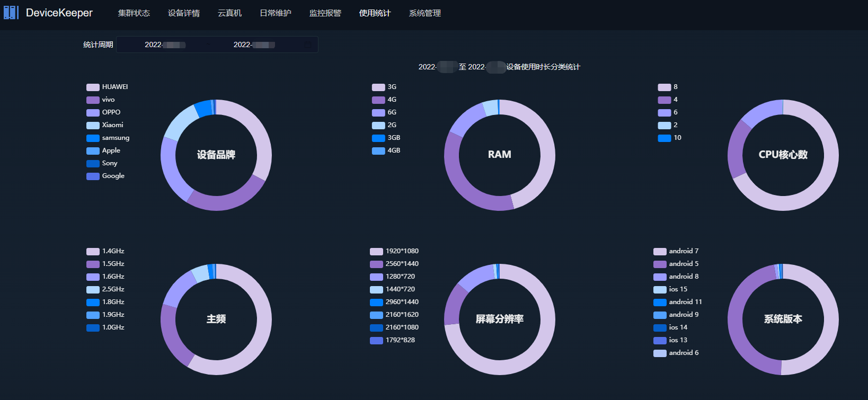The image size is (868, 400).
Task: Toggle the 1792*828 legend item
Action: [393, 340]
